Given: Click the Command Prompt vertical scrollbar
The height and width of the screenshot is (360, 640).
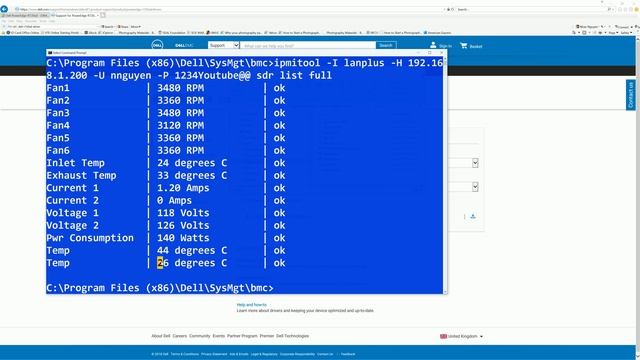Looking at the screenshot, I should [x=445, y=175].
